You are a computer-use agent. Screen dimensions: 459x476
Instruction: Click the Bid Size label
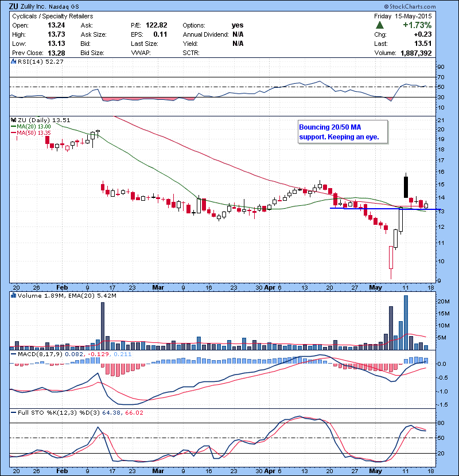coord(92,53)
